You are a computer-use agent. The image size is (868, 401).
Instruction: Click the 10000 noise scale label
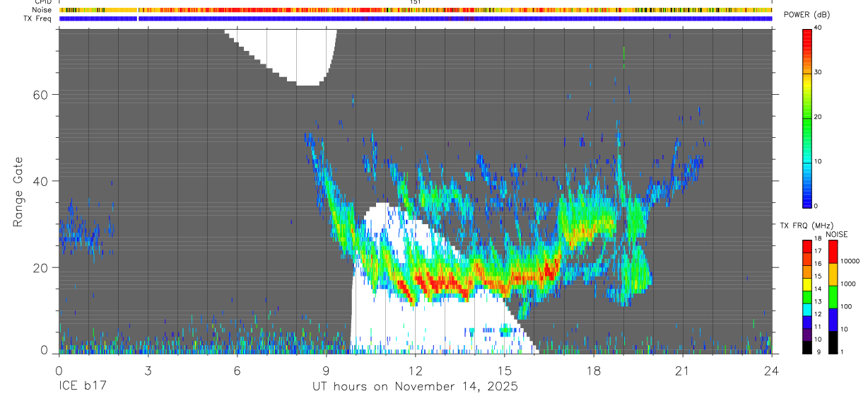point(850,261)
